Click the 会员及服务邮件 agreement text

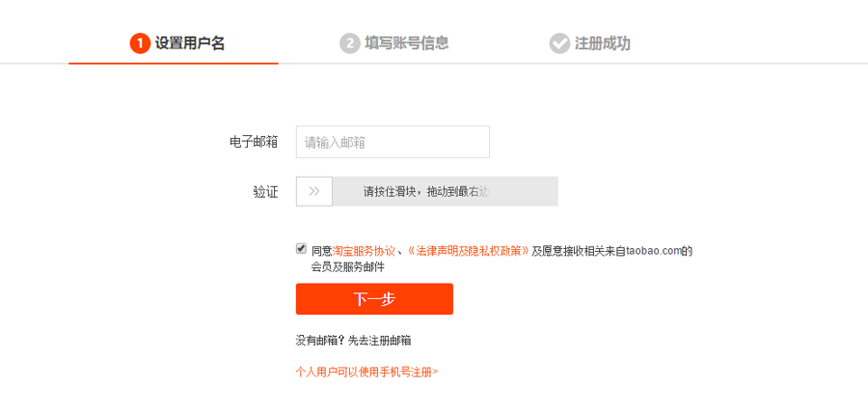coord(347,267)
